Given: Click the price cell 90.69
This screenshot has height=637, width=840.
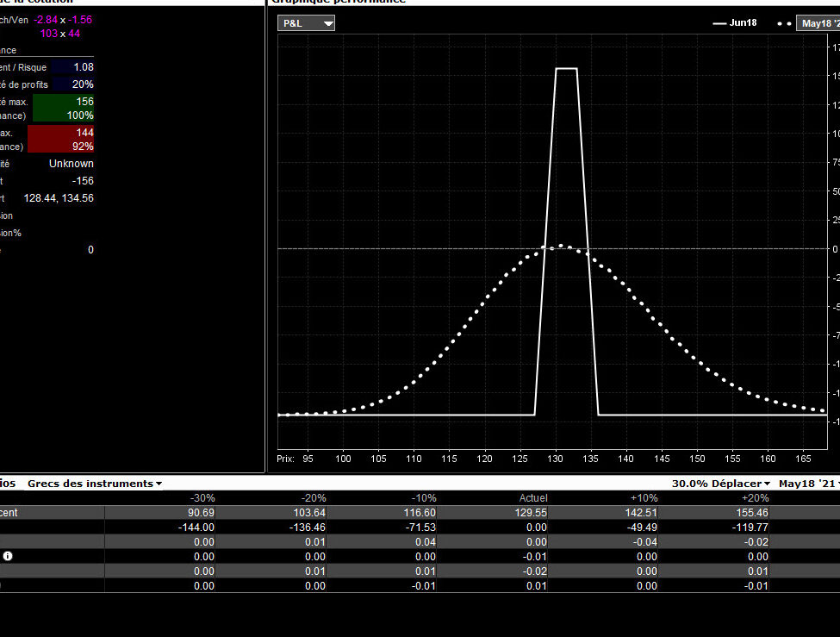Looking at the screenshot, I should (x=201, y=513).
